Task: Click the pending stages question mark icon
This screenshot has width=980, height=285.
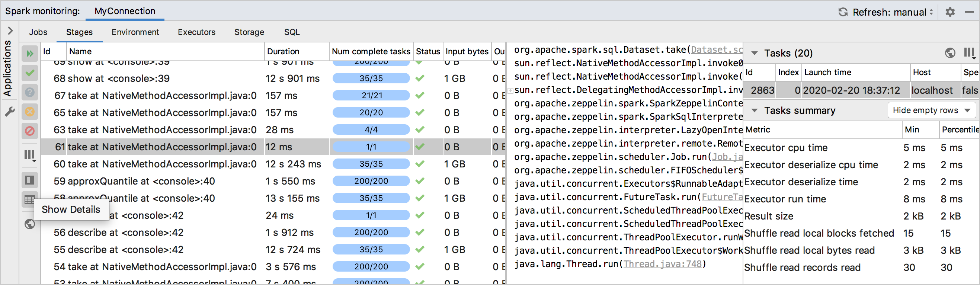Action: click(30, 92)
